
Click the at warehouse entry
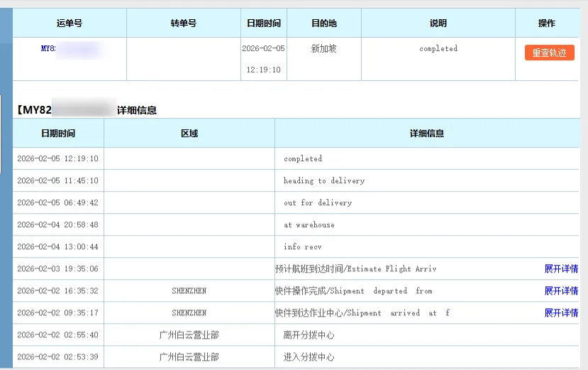coord(309,224)
